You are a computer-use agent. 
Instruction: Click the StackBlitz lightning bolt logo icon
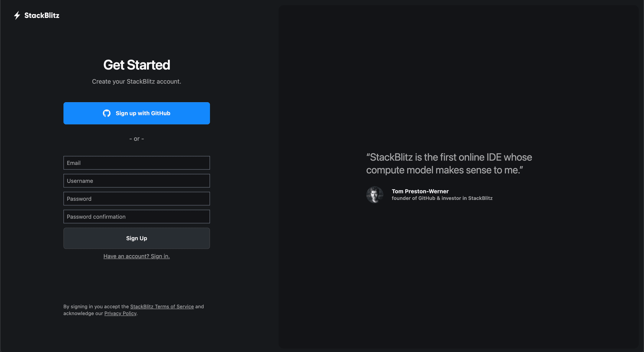click(x=17, y=15)
